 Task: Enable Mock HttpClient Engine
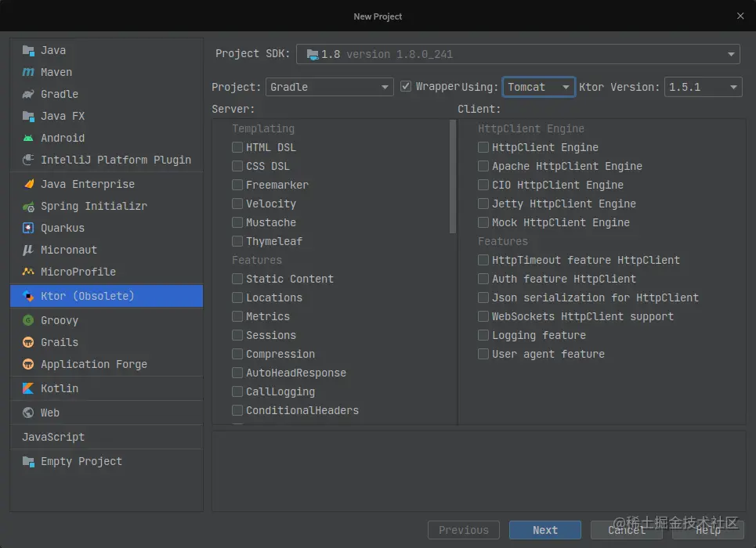coord(483,222)
